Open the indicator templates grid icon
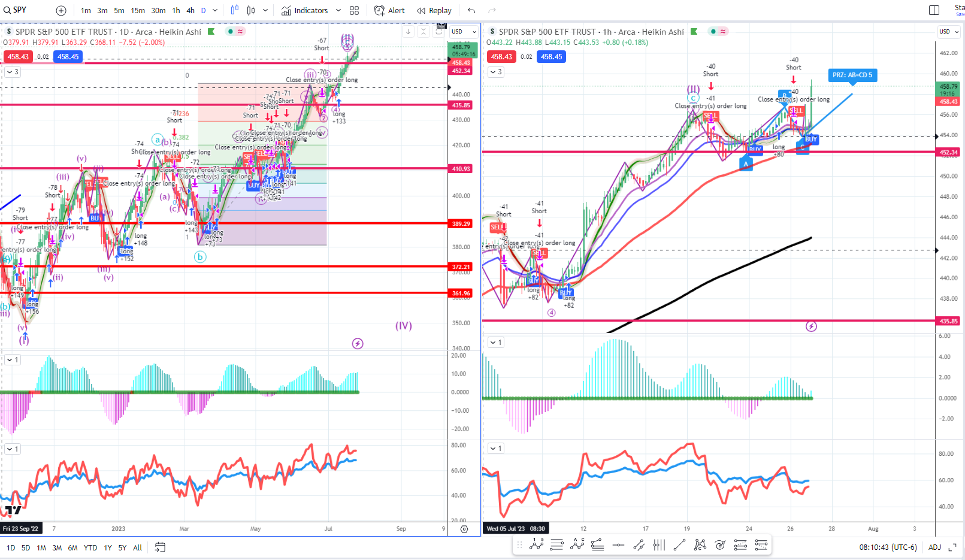This screenshot has width=965, height=560. coord(355,10)
